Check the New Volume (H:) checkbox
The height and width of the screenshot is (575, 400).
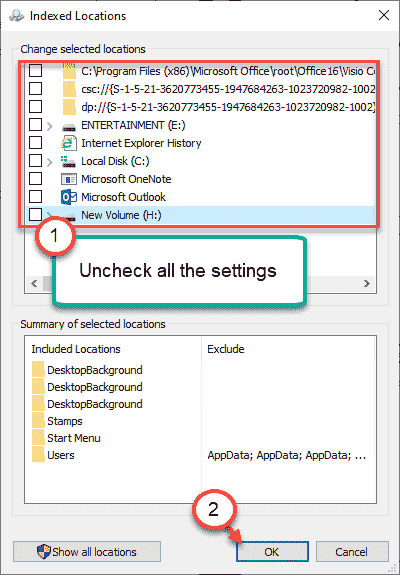click(36, 214)
